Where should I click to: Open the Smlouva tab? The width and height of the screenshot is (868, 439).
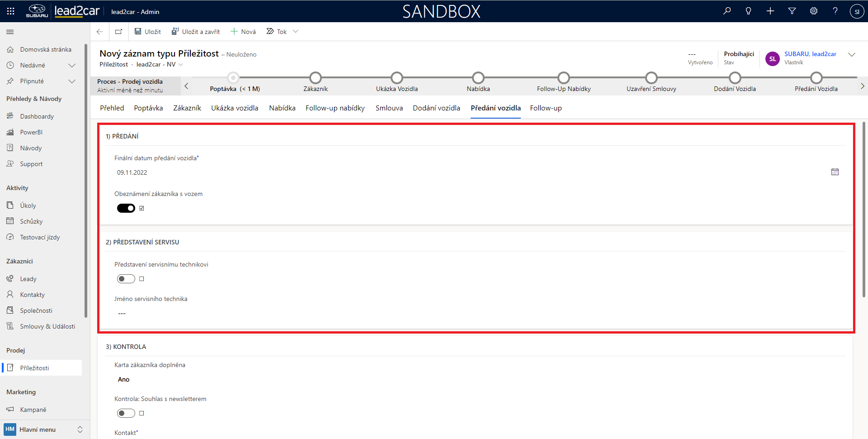click(x=389, y=108)
